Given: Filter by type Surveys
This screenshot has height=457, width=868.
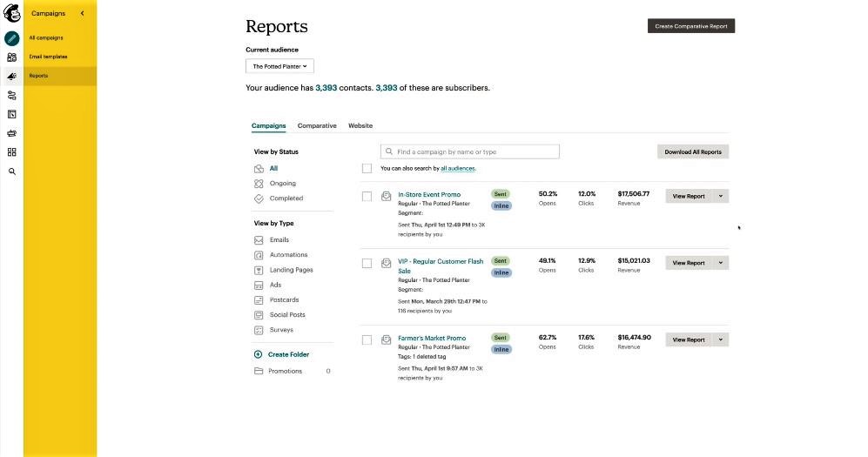Looking at the screenshot, I should [281, 329].
